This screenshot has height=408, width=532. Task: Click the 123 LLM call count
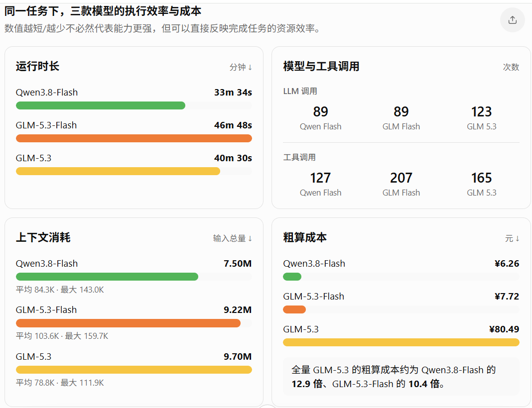pyautogui.click(x=482, y=112)
